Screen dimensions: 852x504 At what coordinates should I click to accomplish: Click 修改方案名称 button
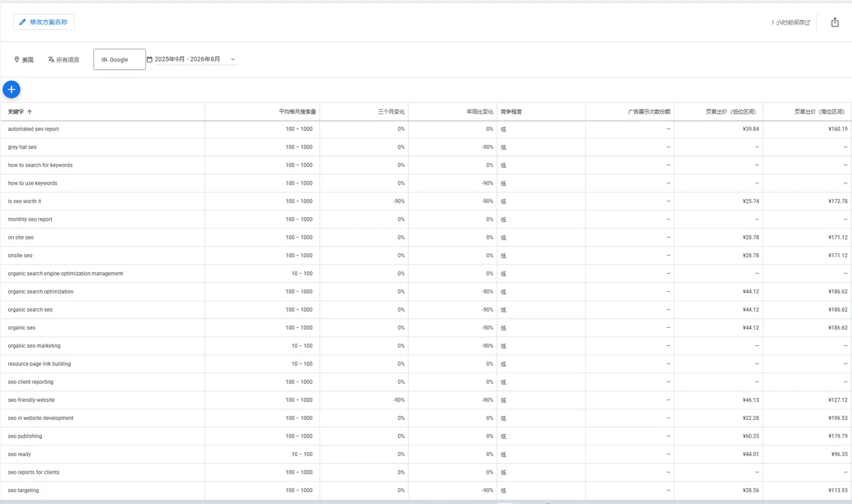pyautogui.click(x=44, y=22)
